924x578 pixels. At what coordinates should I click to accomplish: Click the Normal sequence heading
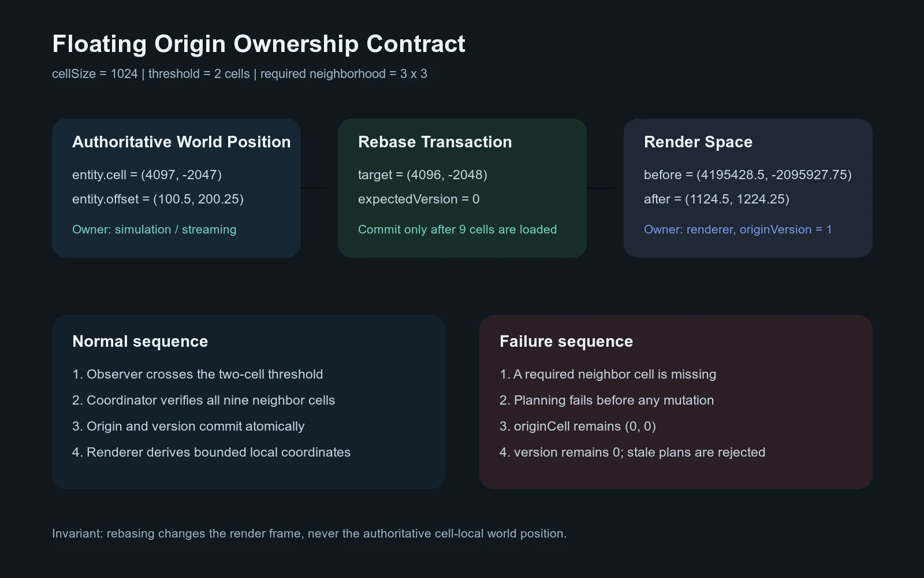[140, 342]
